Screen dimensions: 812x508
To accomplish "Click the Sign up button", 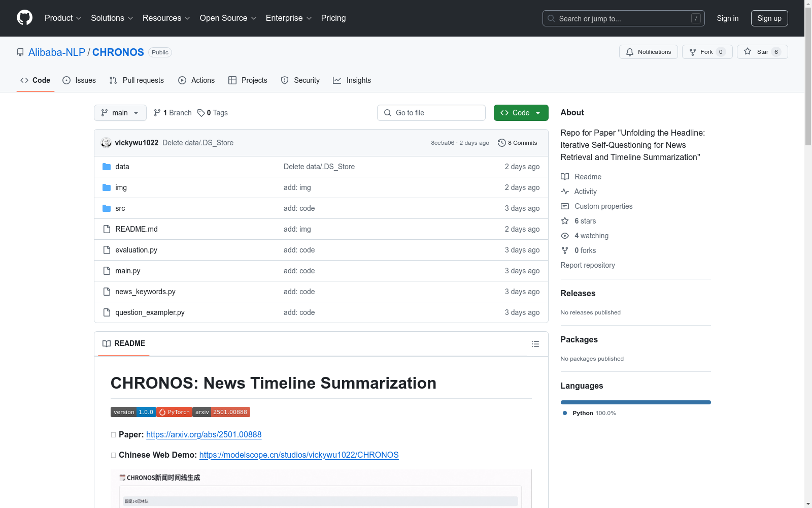I will (x=769, y=18).
